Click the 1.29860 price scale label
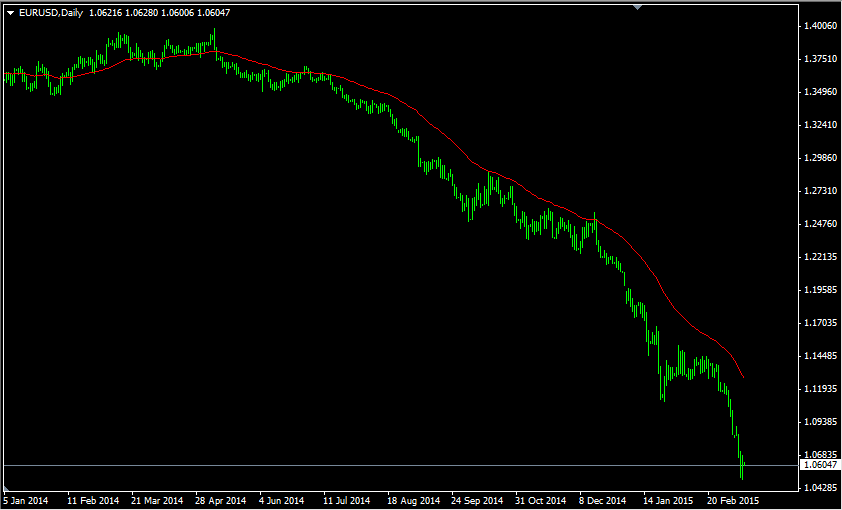This screenshot has height=510, width=842. pos(821,158)
